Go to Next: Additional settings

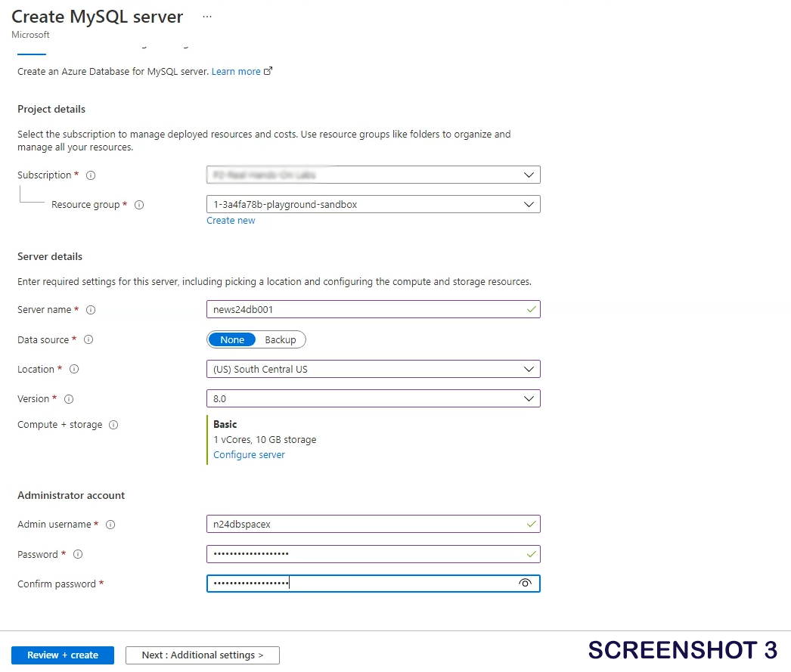(x=203, y=655)
